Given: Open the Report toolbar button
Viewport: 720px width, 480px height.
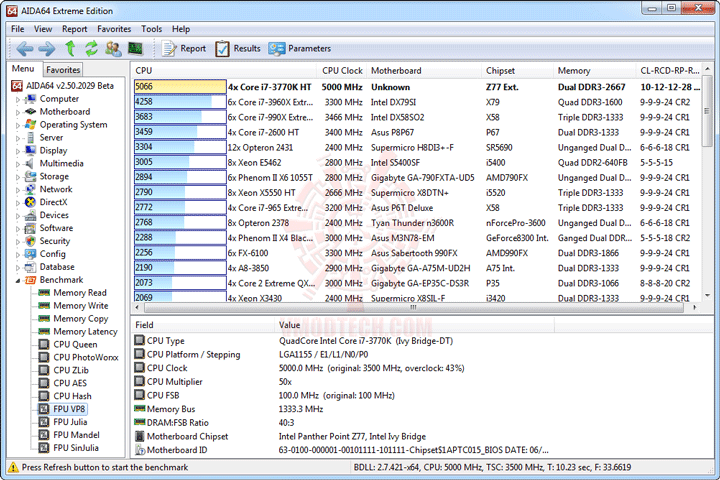Looking at the screenshot, I should (x=184, y=48).
